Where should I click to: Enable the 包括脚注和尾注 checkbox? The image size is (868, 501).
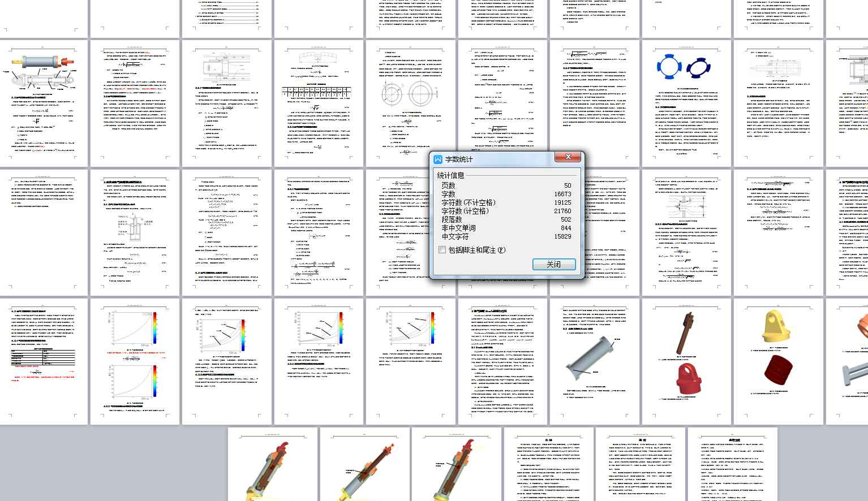coord(442,250)
